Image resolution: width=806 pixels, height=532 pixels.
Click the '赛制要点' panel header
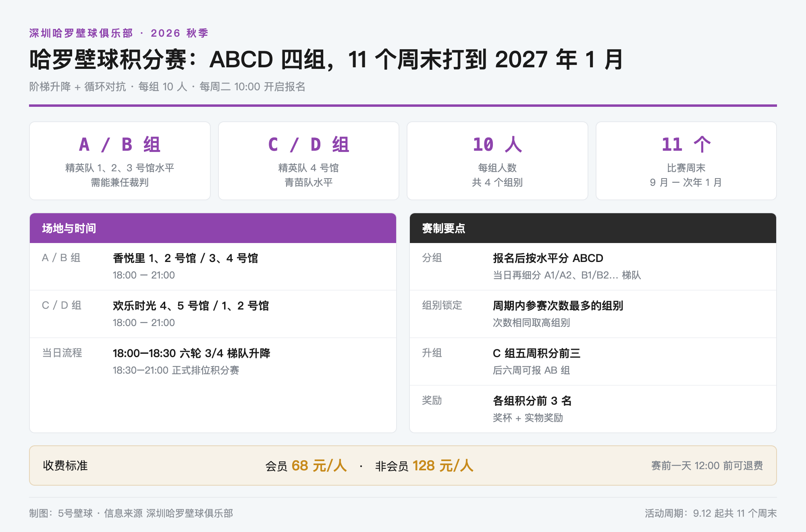(593, 228)
